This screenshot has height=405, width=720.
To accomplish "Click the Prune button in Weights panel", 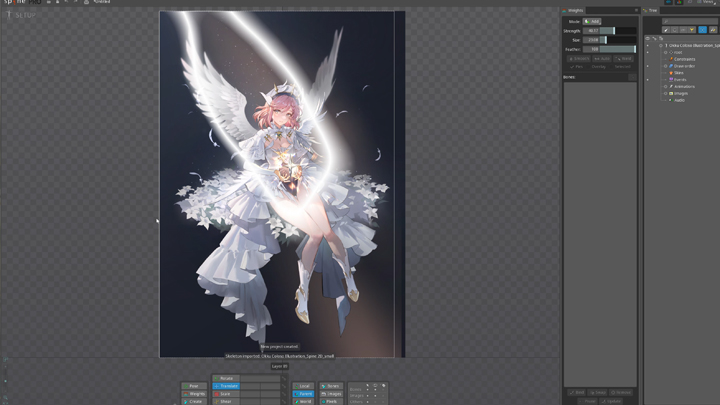I will [x=587, y=401].
